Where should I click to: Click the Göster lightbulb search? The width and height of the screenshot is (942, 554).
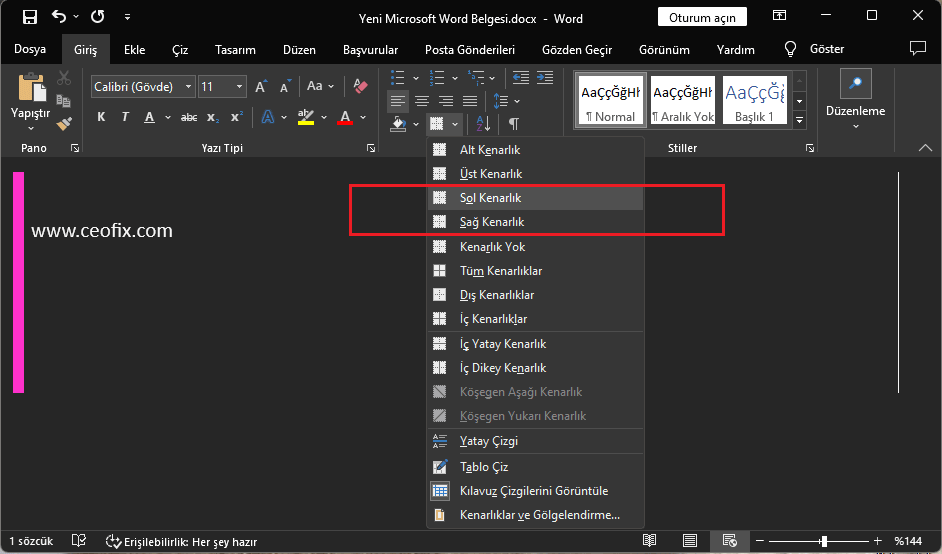click(x=815, y=49)
